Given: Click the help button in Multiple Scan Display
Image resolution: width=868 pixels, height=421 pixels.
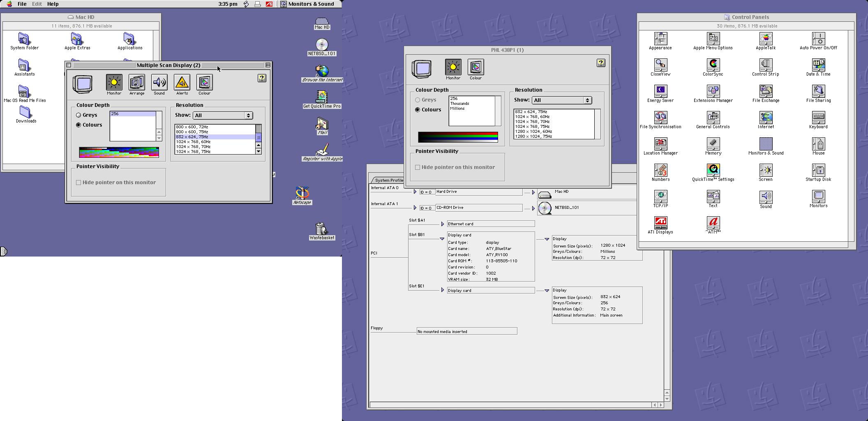Looking at the screenshot, I should click(x=262, y=78).
